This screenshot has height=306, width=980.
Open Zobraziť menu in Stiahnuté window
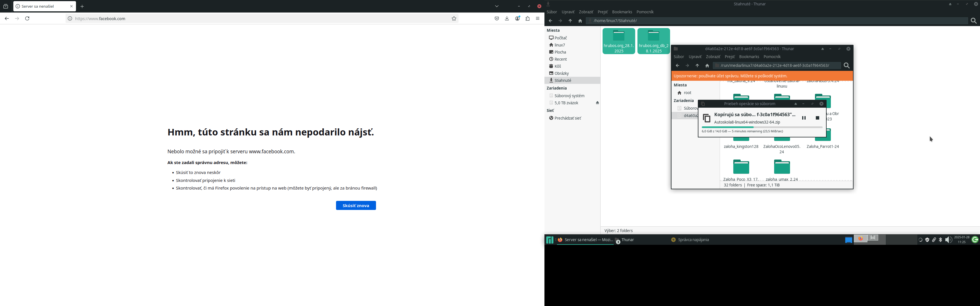tap(586, 12)
